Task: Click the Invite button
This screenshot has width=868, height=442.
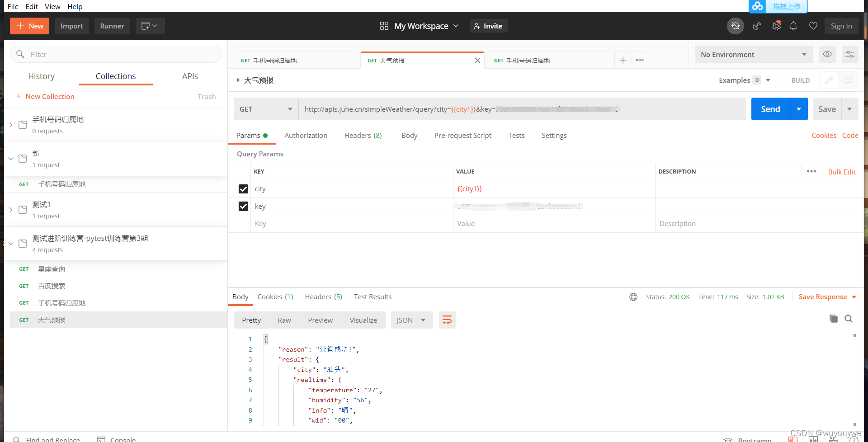Action: coord(489,26)
